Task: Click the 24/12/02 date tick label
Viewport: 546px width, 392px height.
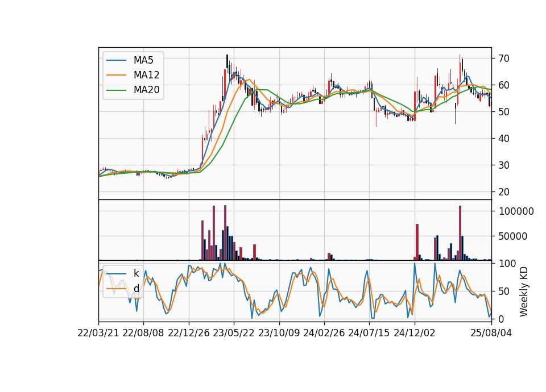Action: coord(415,333)
